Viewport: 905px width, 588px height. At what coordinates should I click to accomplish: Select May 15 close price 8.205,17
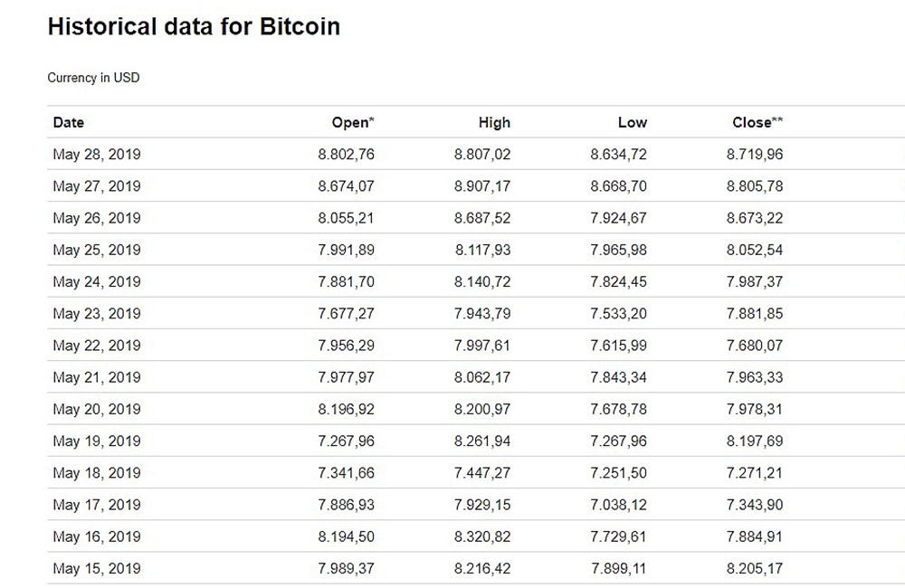tap(755, 569)
